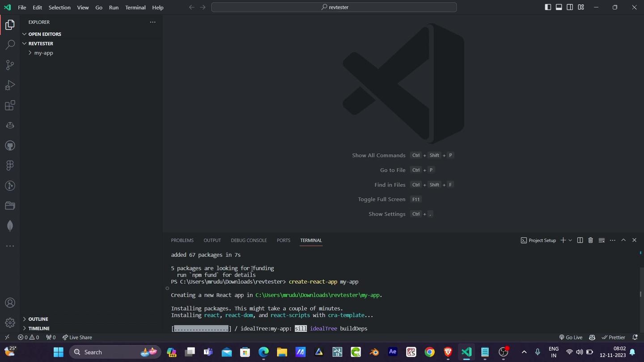Open Source Control view
The height and width of the screenshot is (362, 644).
[10, 65]
